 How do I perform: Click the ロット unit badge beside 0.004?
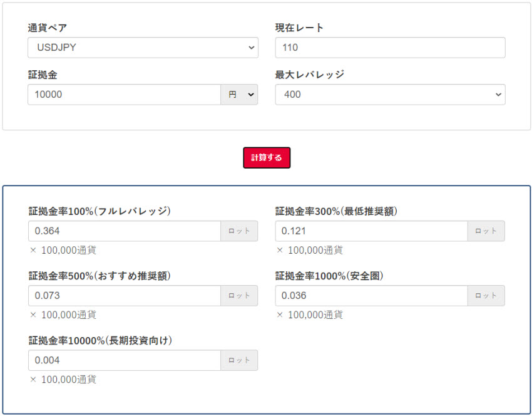pos(239,360)
